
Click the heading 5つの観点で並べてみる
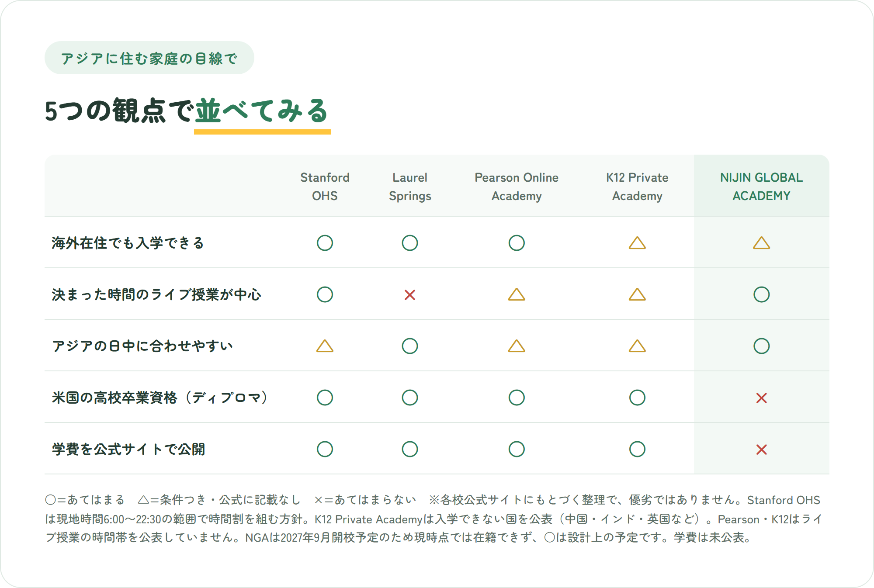pos(187,111)
